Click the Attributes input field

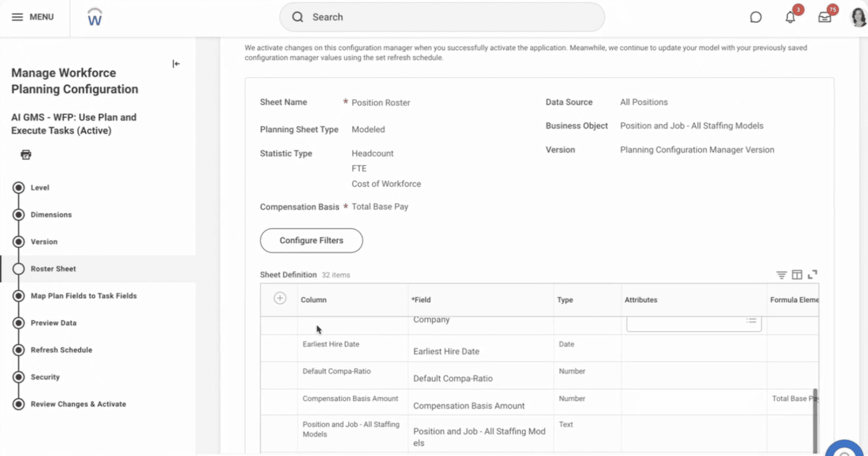click(694, 324)
